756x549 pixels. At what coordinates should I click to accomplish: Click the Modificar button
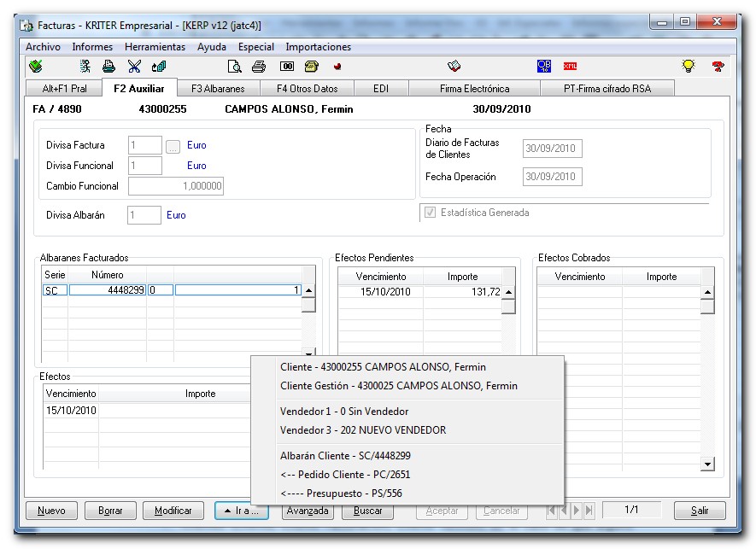coord(173,511)
